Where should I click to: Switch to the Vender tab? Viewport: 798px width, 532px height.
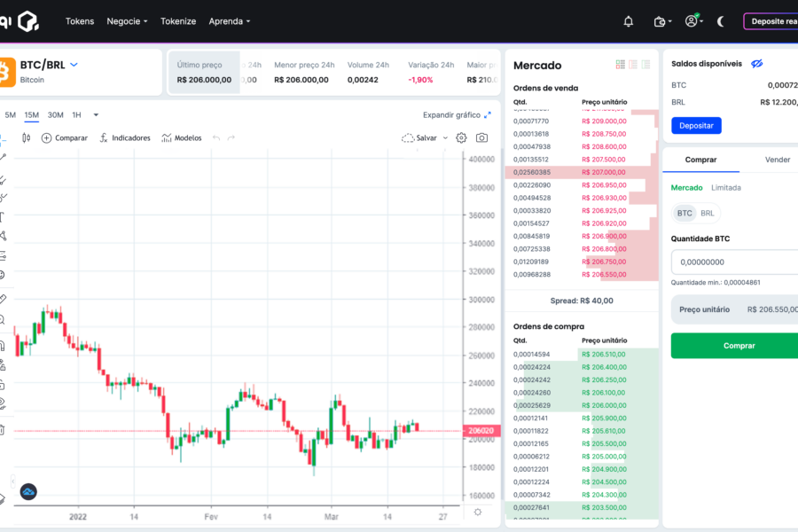[777, 160]
